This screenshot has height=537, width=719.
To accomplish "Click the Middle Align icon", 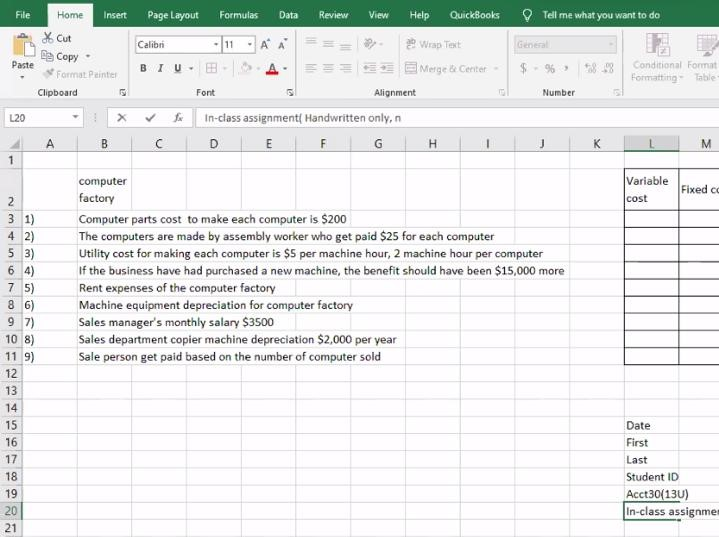I will click(x=328, y=44).
